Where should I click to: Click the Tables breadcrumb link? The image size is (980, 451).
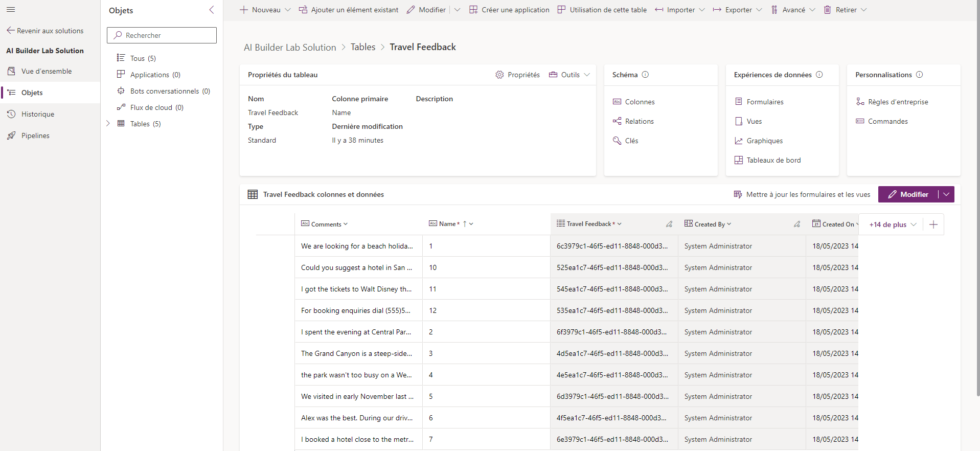coord(363,47)
